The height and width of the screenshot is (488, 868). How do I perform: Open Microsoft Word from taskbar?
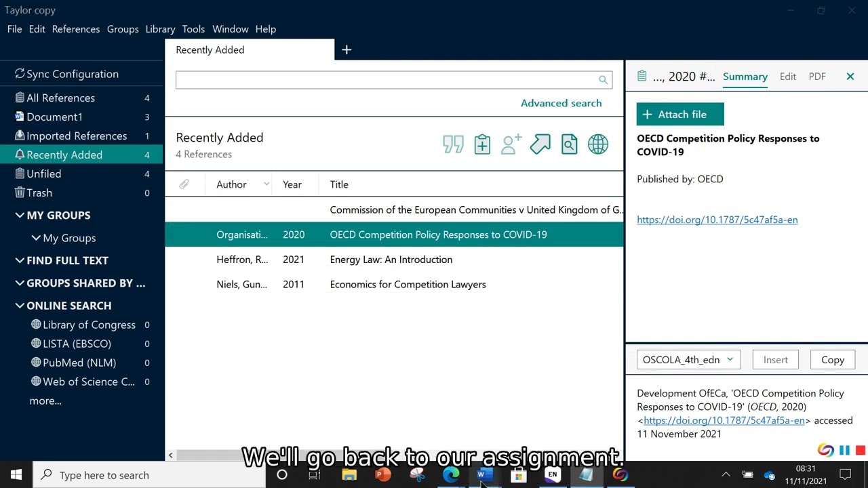point(484,475)
